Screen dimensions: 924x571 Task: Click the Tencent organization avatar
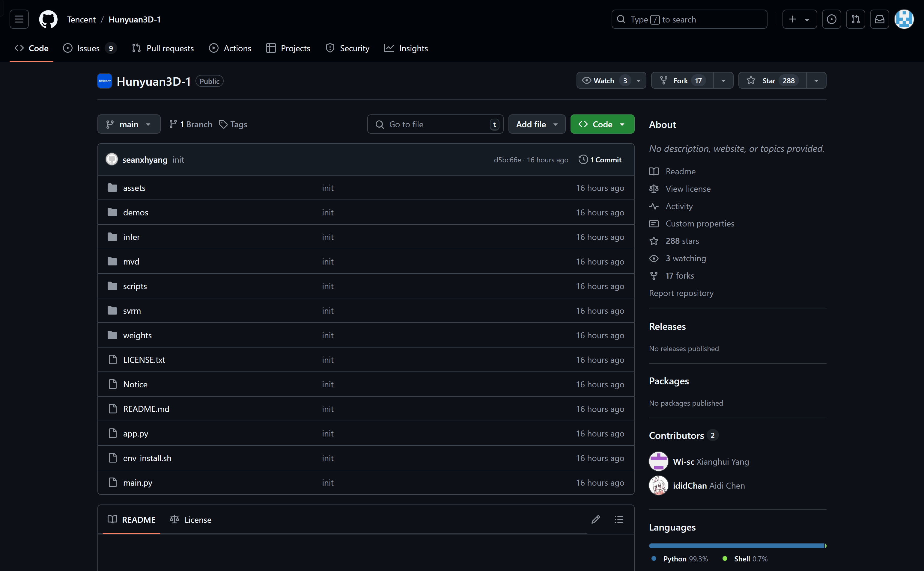[x=105, y=81]
